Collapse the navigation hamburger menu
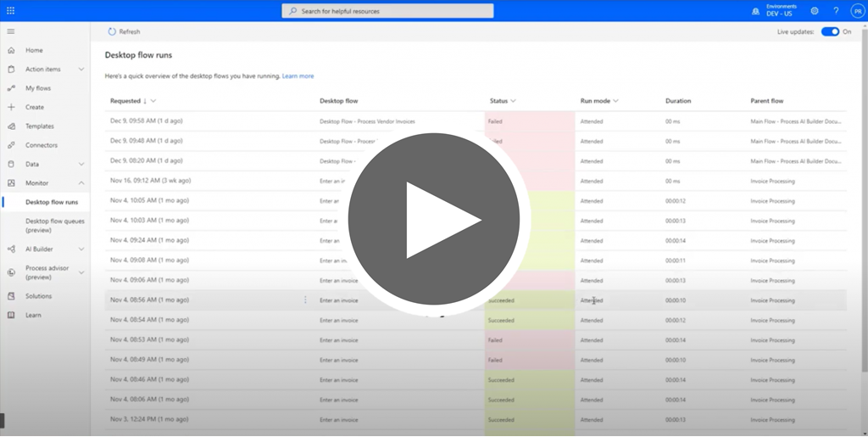This screenshot has width=868, height=437. click(10, 31)
